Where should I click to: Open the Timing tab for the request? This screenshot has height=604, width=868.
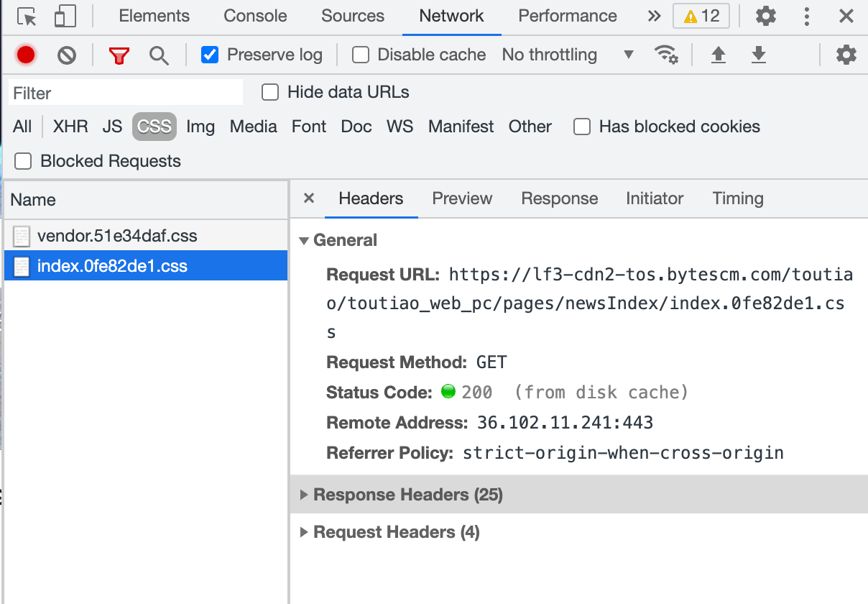pyautogui.click(x=738, y=198)
